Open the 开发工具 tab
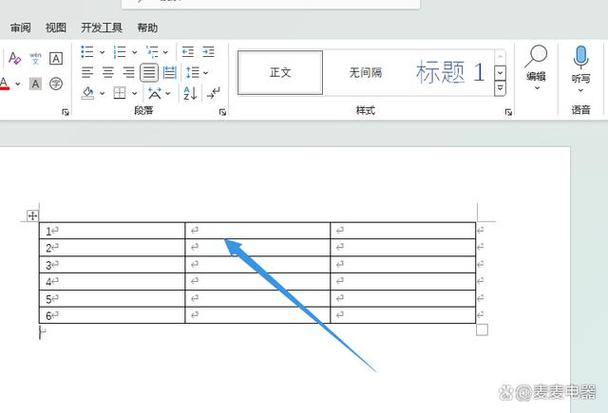This screenshot has width=608, height=413. 102,28
